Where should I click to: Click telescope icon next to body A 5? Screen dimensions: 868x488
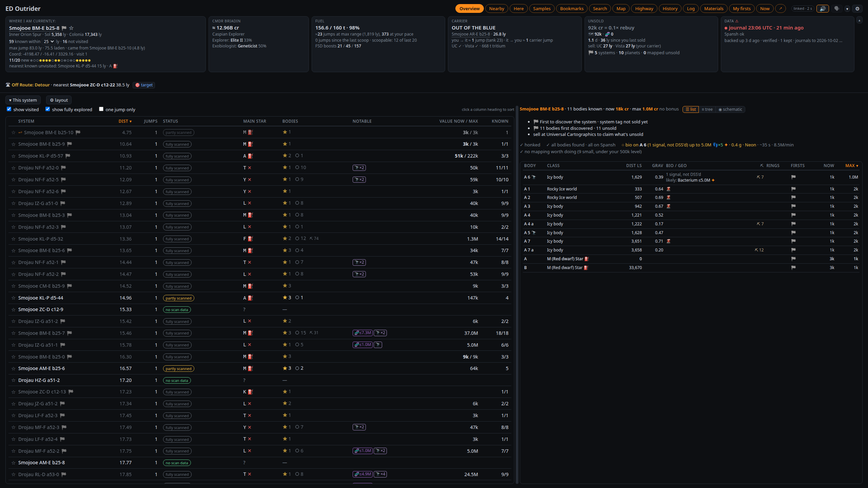click(534, 233)
